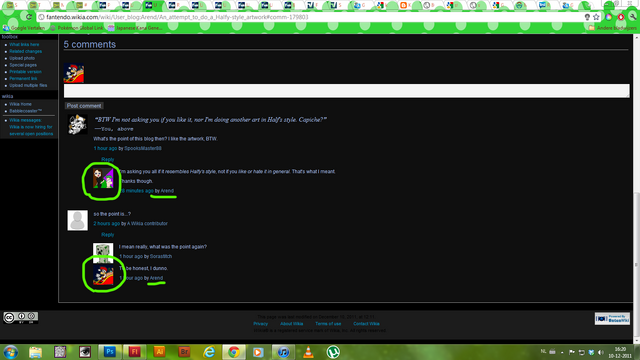Image resolution: width=640 pixels, height=360 pixels.
Task: Open the Chrome wrench settings menu
Action: (633, 17)
